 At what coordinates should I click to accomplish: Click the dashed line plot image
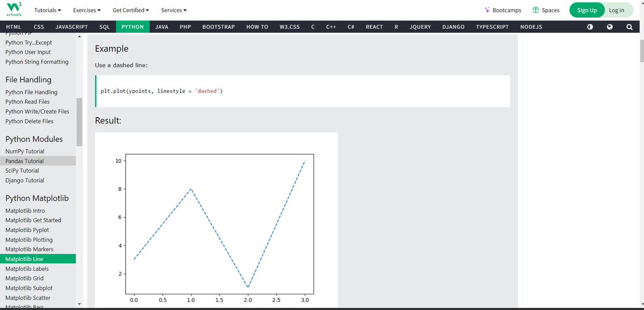click(x=216, y=220)
